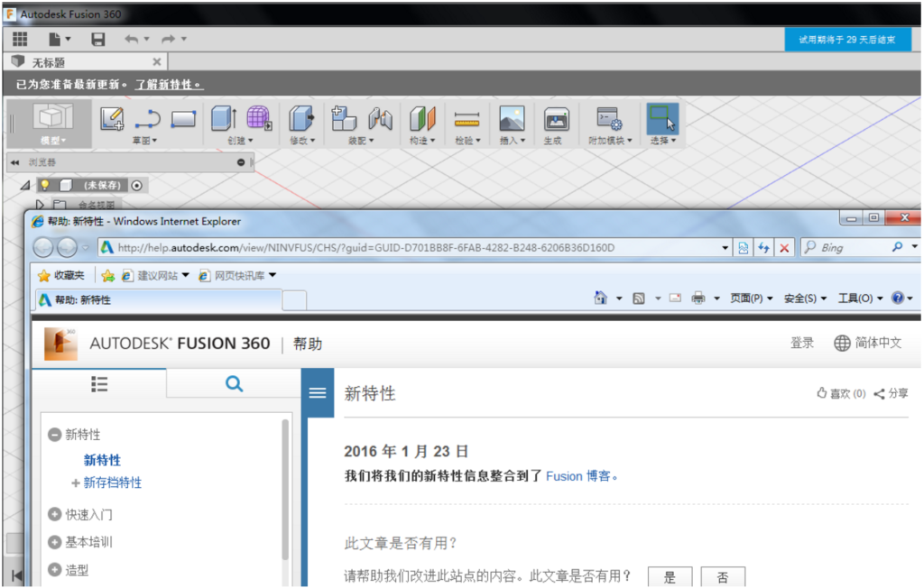Click the Make (生成) tool icon
The width and height of the screenshot is (924, 588).
coord(555,120)
